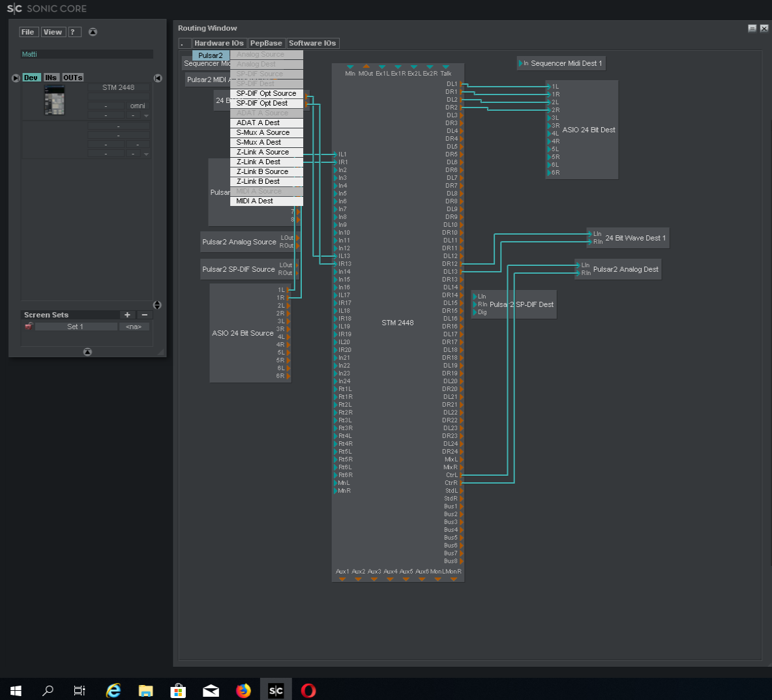772x700 pixels.
Task: Select Pulsar2 submenu entry
Action: coord(211,55)
